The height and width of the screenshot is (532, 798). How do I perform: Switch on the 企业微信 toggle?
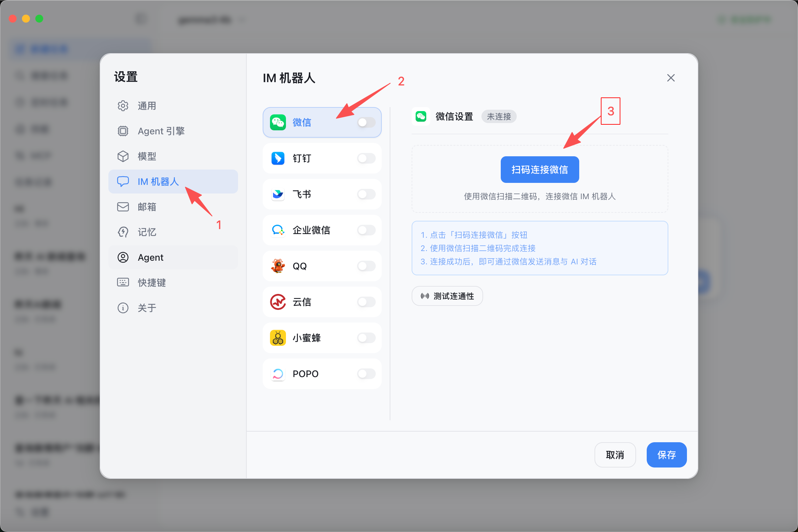pos(366,230)
